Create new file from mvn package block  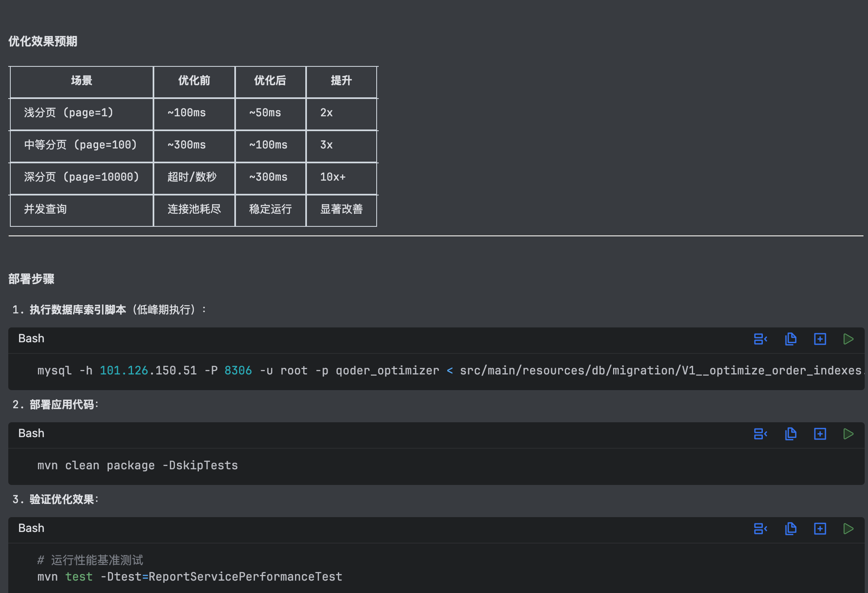pos(820,434)
